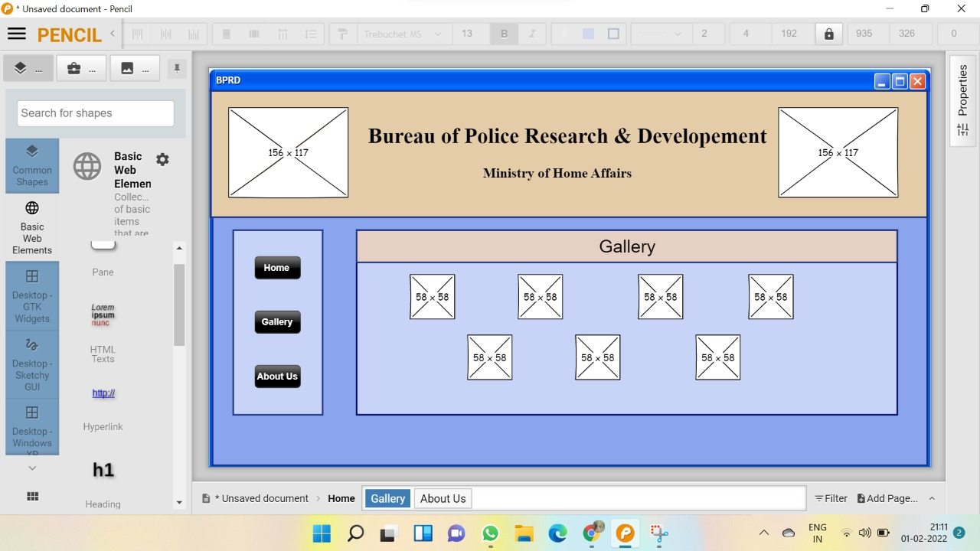This screenshot has width=980, height=551.
Task: Switch to the Gallery page tab
Action: [x=387, y=498]
